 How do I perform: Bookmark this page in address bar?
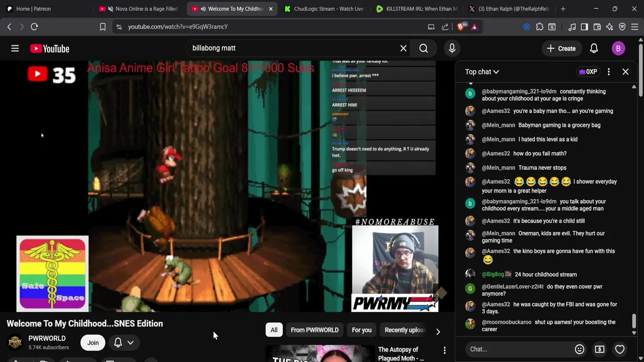(103, 27)
